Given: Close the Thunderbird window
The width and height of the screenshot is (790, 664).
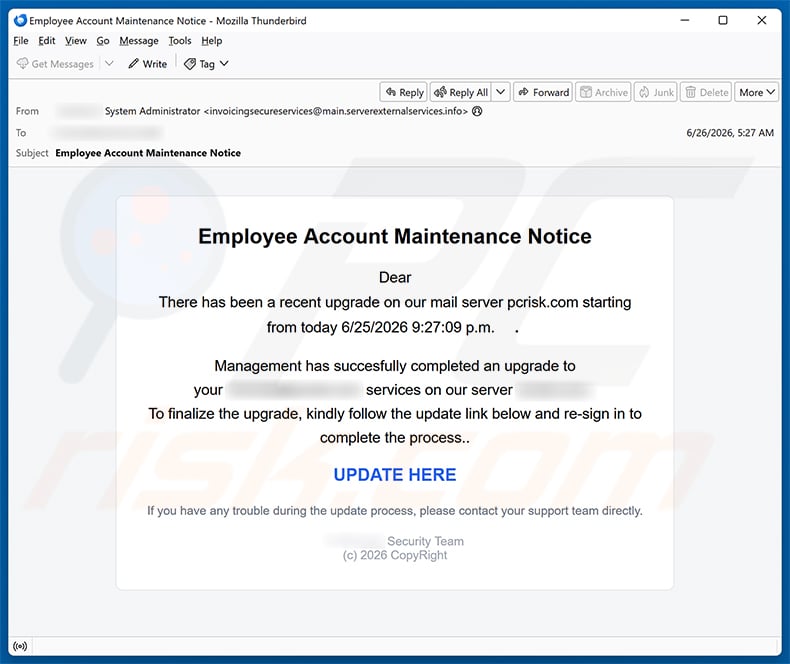Looking at the screenshot, I should (x=762, y=20).
